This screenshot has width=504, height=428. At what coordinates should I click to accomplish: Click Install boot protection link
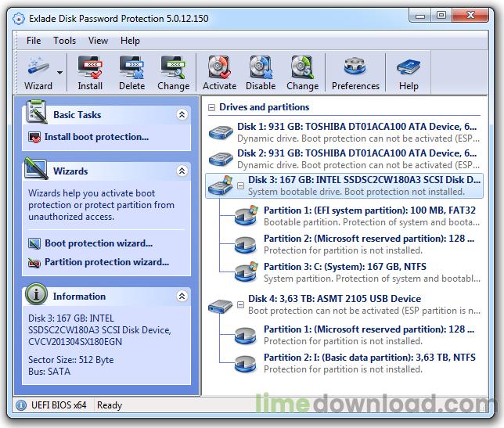[96, 137]
